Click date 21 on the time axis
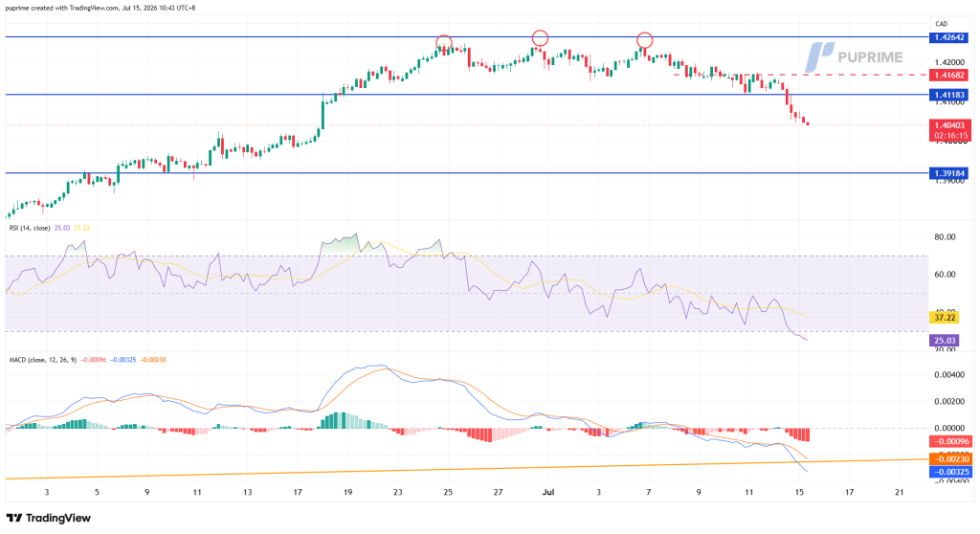980x534 pixels. [900, 493]
